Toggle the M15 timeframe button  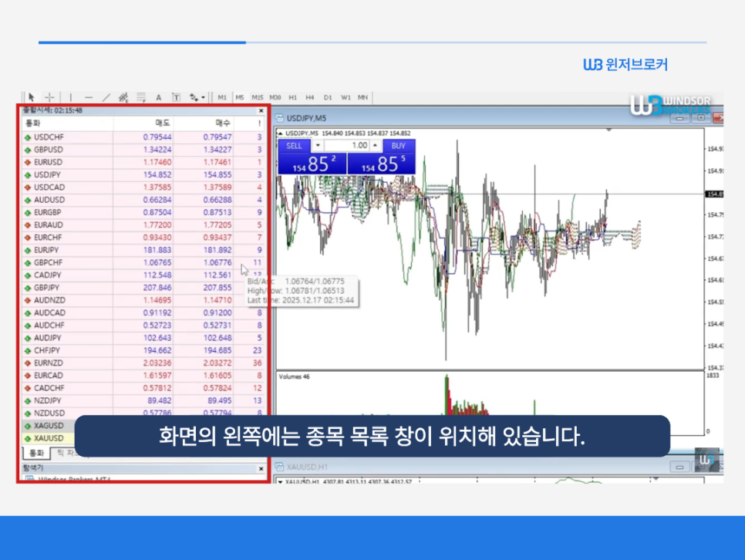click(257, 97)
